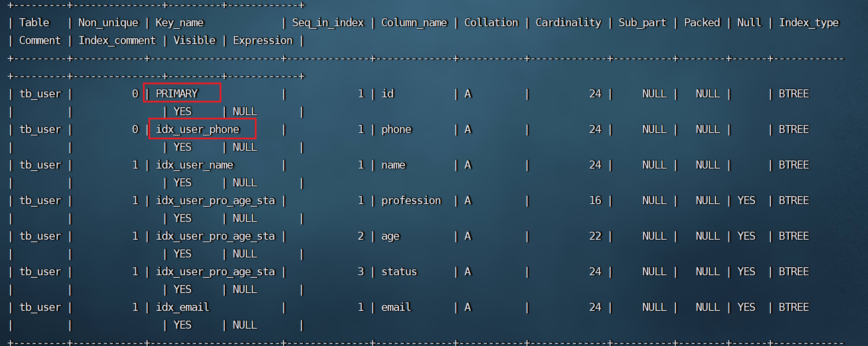
Task: Select the idx_user_name key name
Action: 195,165
